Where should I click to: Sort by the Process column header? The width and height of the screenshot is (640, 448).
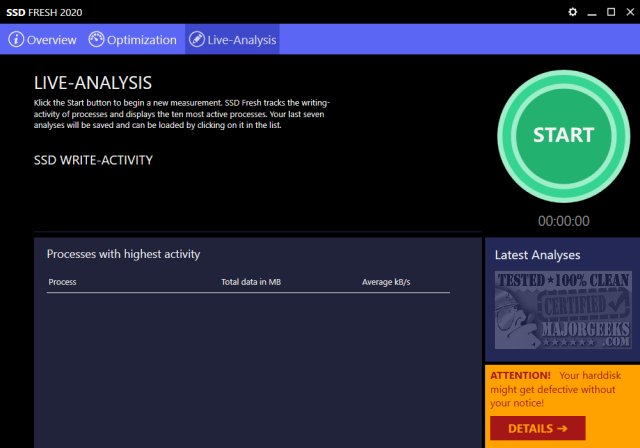point(62,282)
